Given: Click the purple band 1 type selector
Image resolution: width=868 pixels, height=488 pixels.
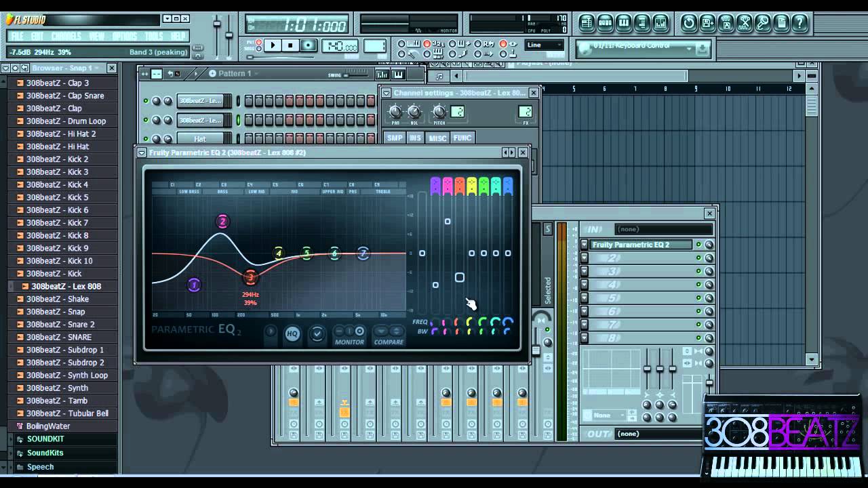Looking at the screenshot, I should coord(435,186).
